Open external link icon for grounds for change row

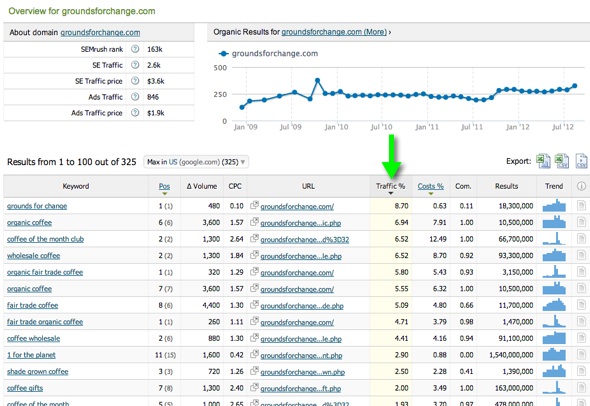(254, 205)
